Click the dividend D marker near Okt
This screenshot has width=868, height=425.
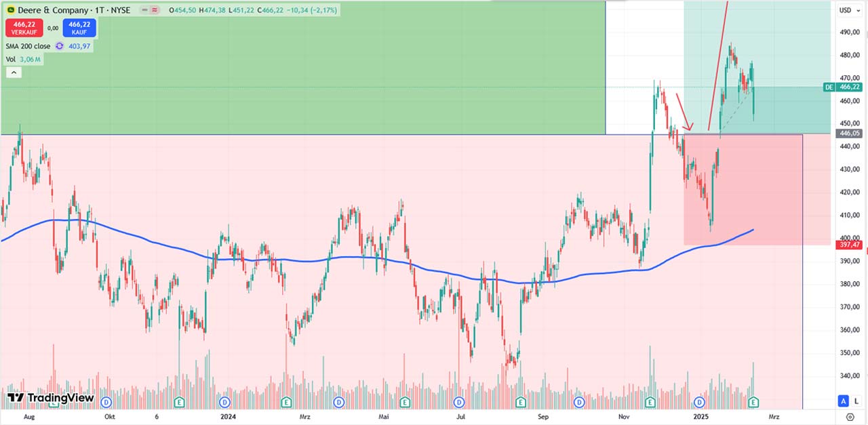click(107, 401)
